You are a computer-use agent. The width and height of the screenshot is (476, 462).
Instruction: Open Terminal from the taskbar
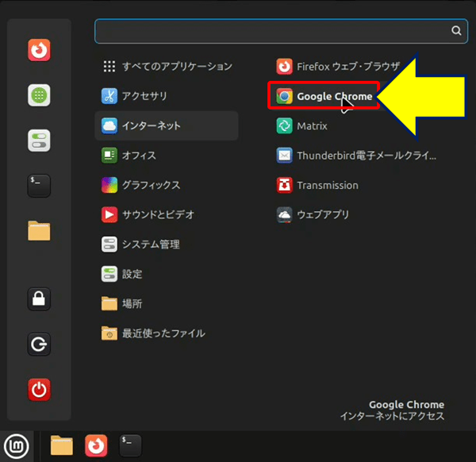(x=131, y=445)
